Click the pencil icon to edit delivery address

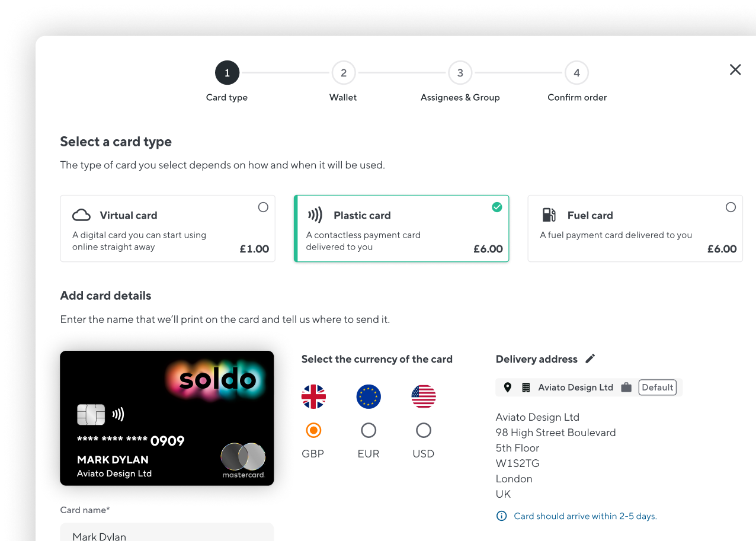[x=590, y=358]
